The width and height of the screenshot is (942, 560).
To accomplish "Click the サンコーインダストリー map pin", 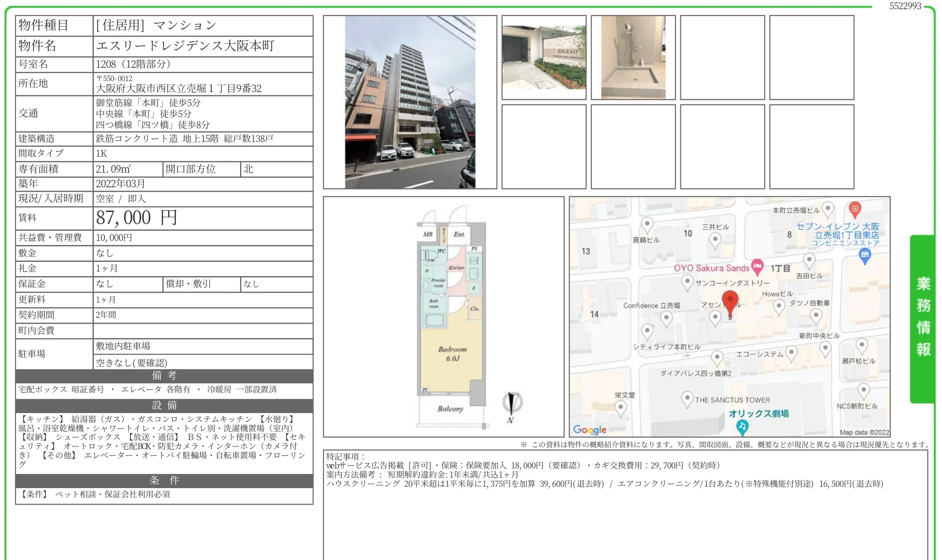I will [x=687, y=282].
